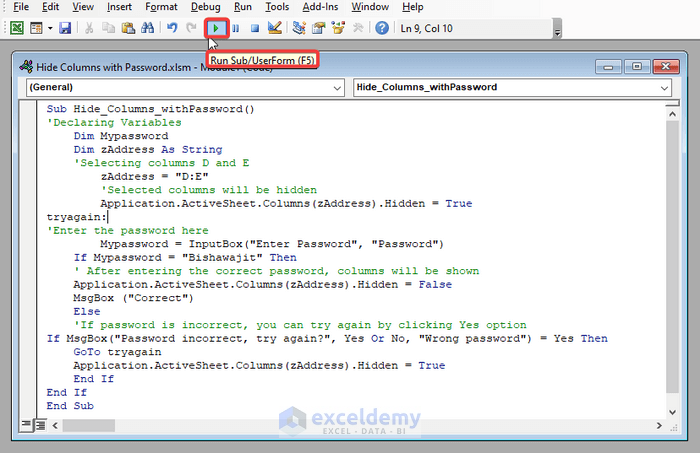Viewport: 700px width, 453px height.
Task: Open the View menu
Action: (83, 7)
